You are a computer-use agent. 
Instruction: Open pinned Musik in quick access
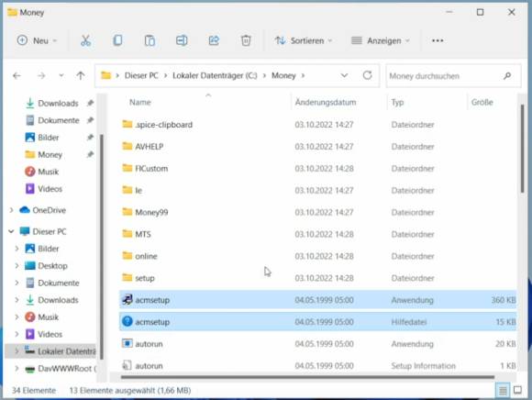(49, 172)
